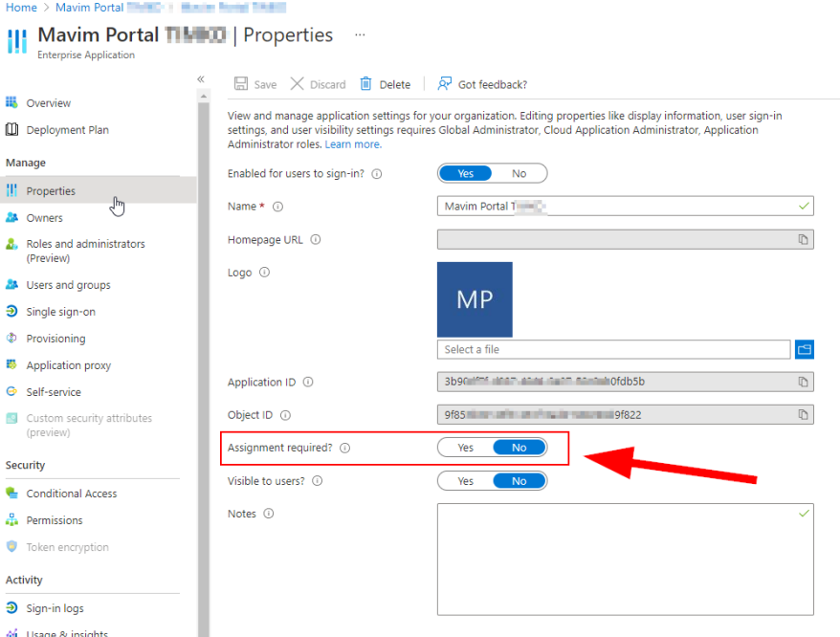Show info tooltip for Notes
Viewport: 840px width, 637px height.
coord(269,514)
